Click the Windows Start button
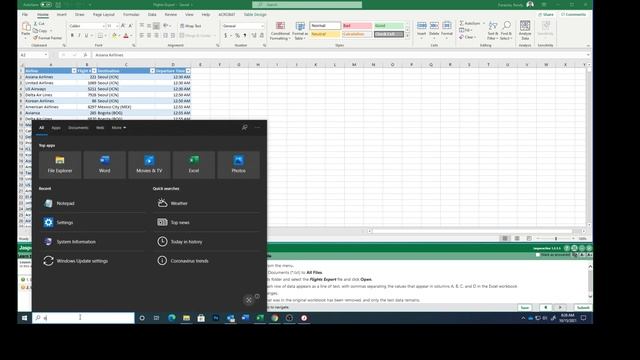The width and height of the screenshot is (640, 360). [x=24, y=318]
